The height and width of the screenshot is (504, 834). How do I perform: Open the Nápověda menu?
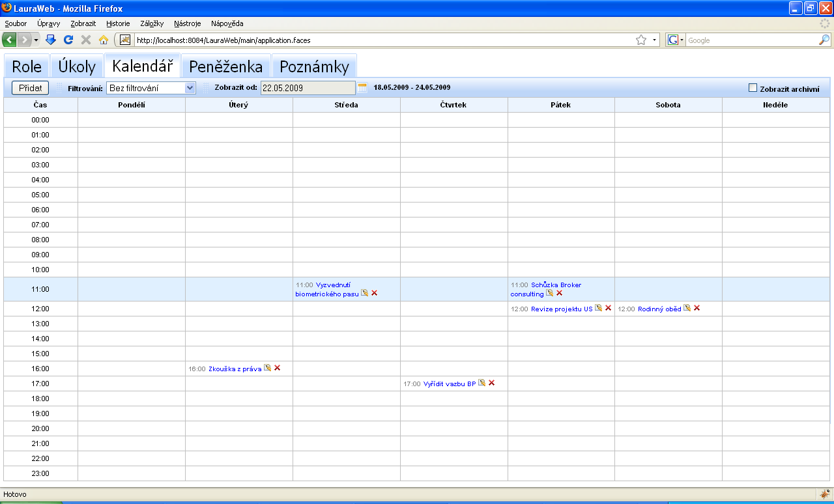point(227,23)
